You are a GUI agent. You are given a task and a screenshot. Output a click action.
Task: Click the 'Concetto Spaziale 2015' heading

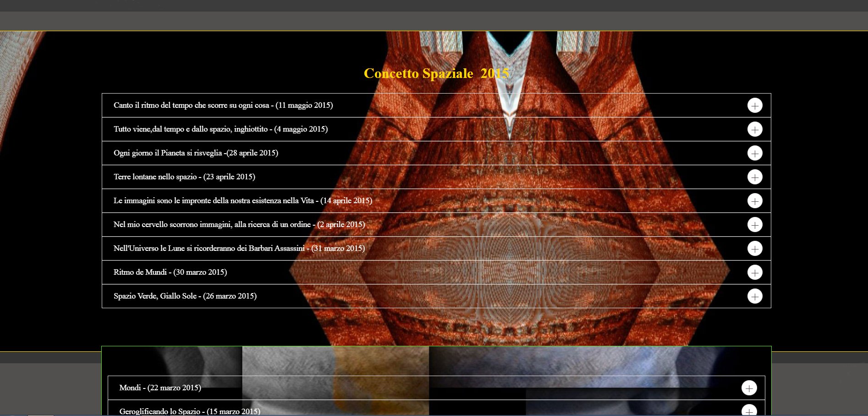[436, 73]
